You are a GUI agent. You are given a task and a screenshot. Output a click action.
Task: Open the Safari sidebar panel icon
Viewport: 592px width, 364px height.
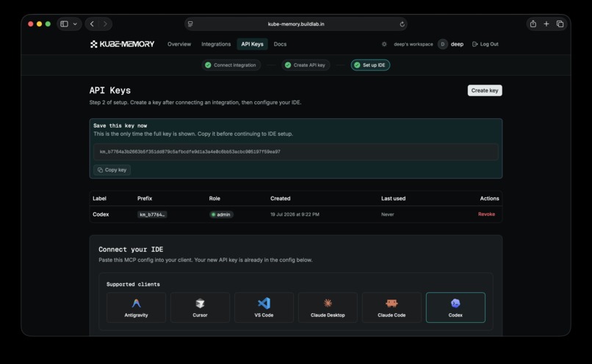64,23
